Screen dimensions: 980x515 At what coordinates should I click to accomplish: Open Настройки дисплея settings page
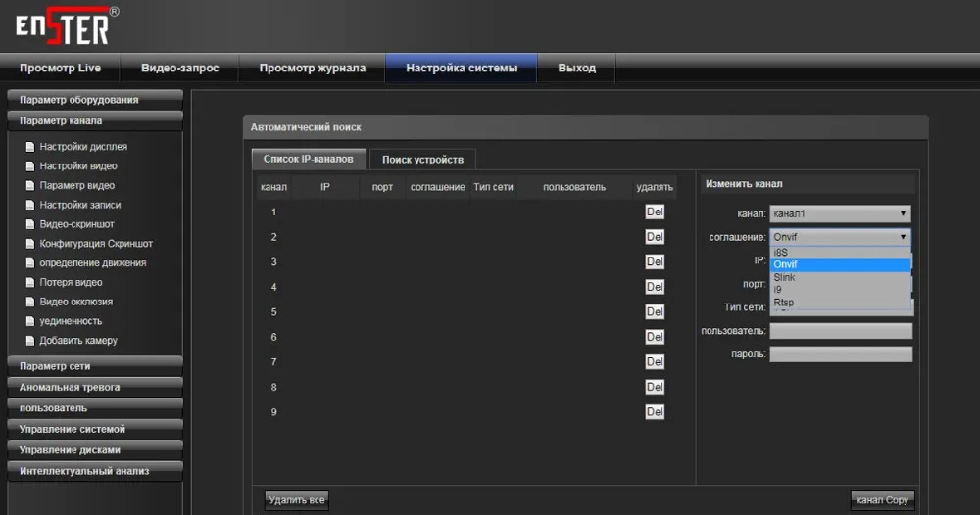83,147
